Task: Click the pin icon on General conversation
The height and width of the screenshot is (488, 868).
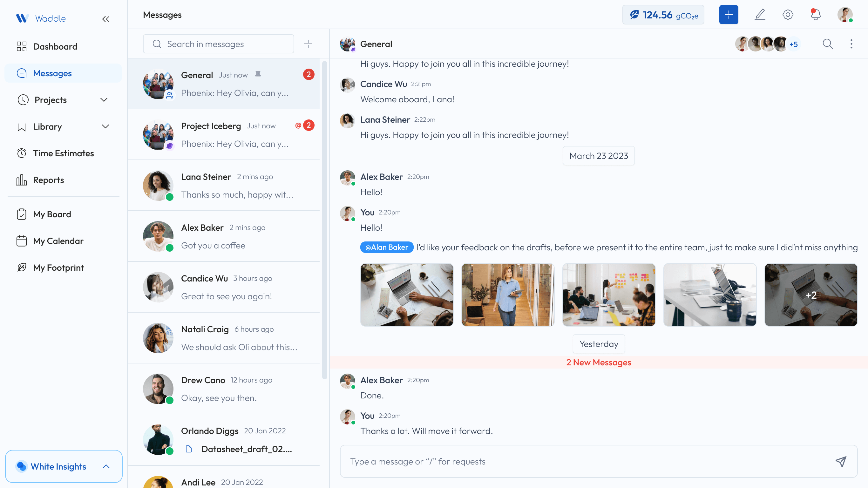Action: [258, 75]
